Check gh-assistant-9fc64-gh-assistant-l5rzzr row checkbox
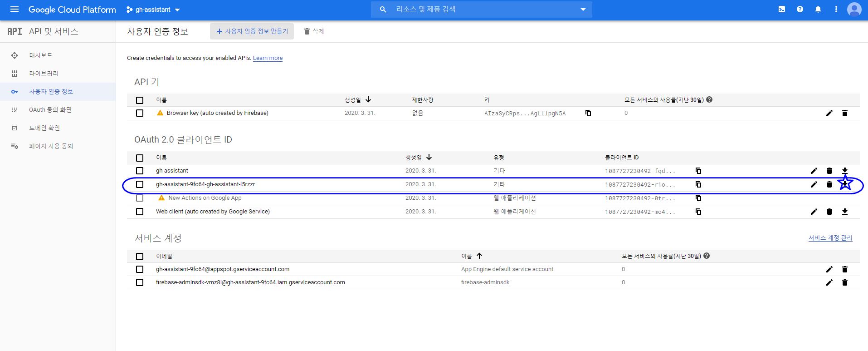 (x=140, y=184)
